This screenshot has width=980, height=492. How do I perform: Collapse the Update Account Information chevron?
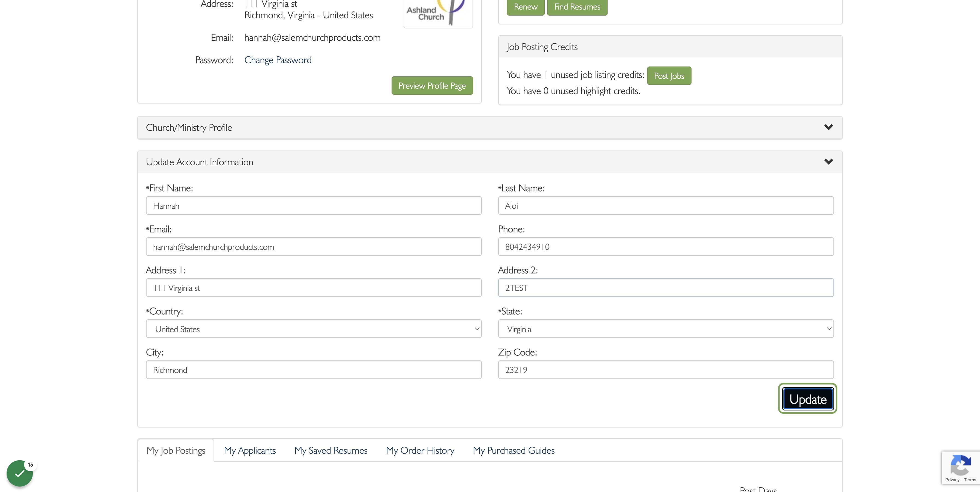tap(828, 162)
